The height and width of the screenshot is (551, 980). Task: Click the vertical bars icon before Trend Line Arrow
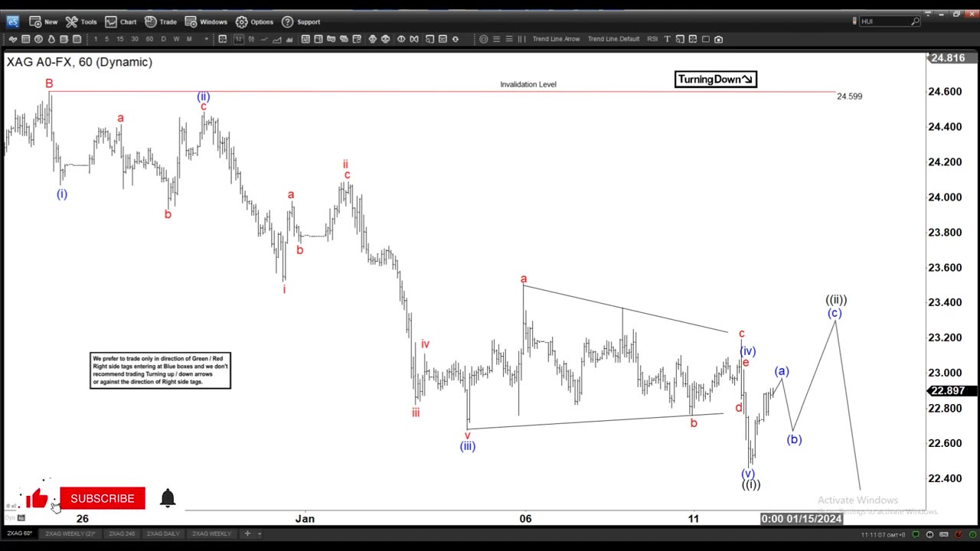click(521, 39)
